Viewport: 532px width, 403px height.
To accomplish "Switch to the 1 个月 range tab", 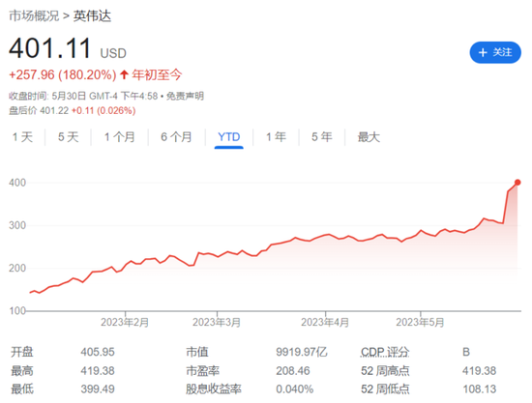I will (119, 137).
